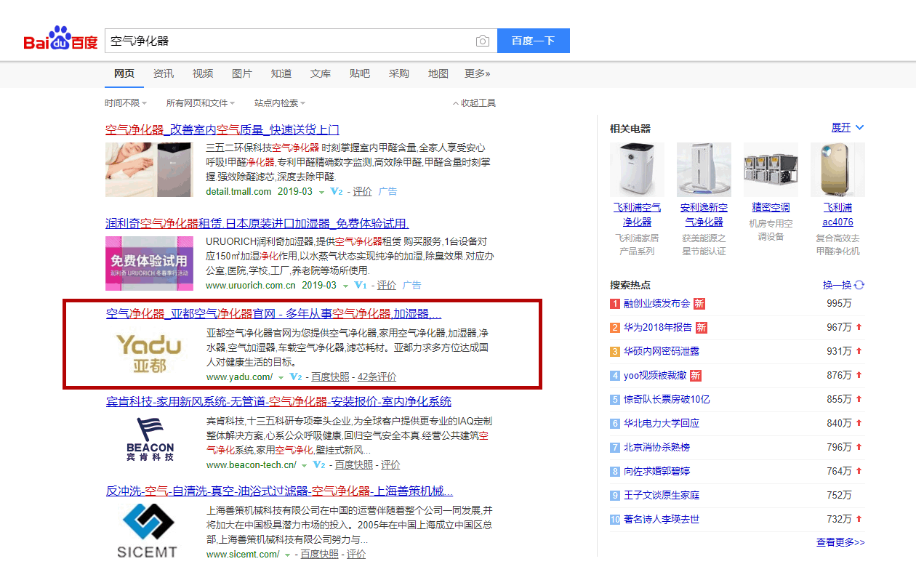Open hot search 王子文谈原生家庭
The height and width of the screenshot is (588, 916).
(x=662, y=496)
